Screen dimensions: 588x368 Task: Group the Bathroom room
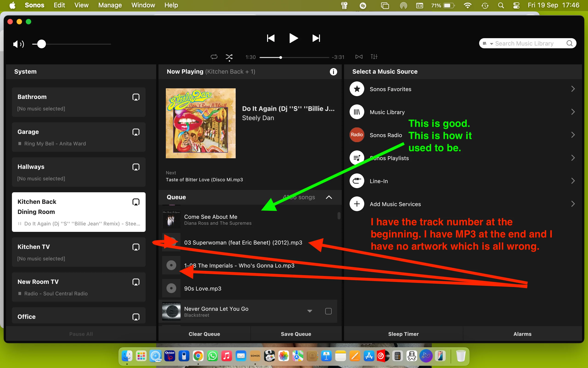tap(136, 97)
